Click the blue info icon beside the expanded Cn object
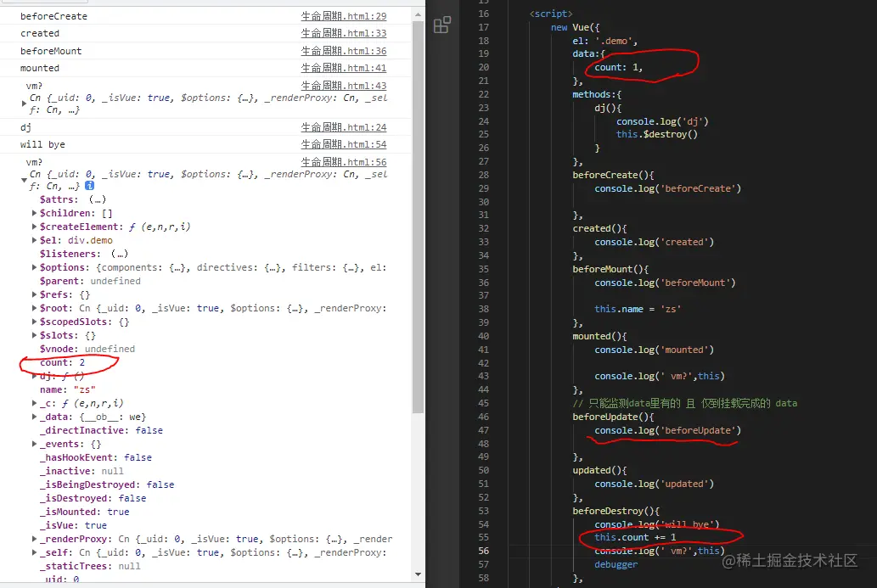Viewport: 877px width, 588px height. click(89, 186)
